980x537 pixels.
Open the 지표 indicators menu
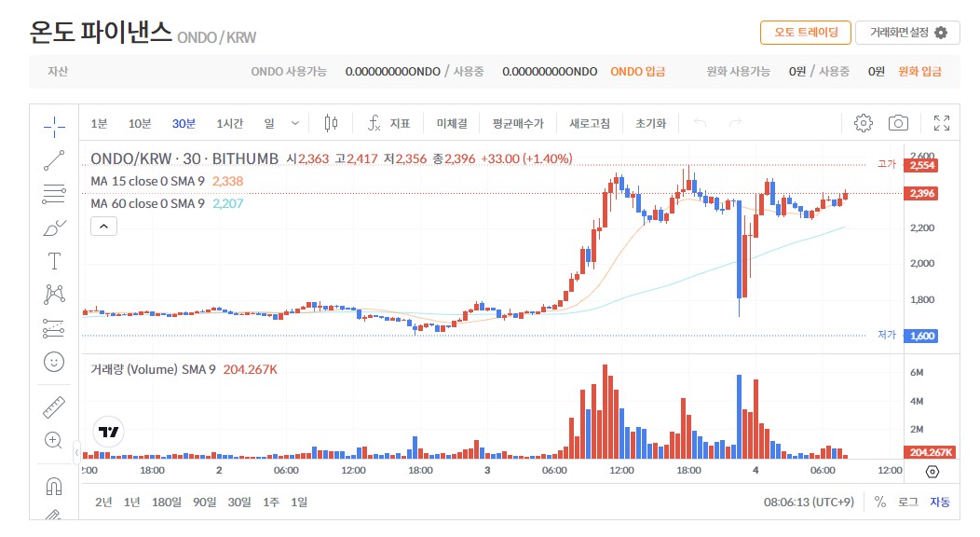click(389, 123)
